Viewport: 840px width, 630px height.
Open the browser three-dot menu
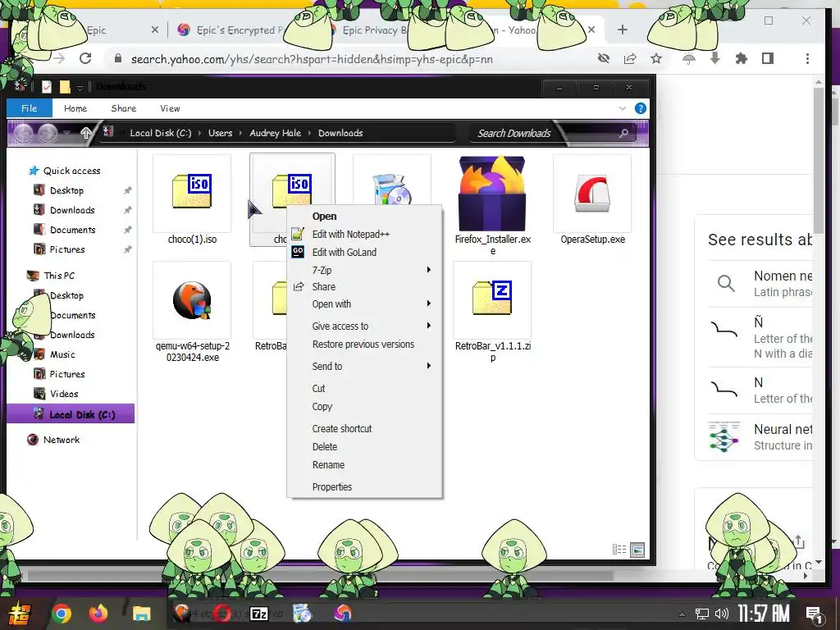pyautogui.click(x=807, y=58)
